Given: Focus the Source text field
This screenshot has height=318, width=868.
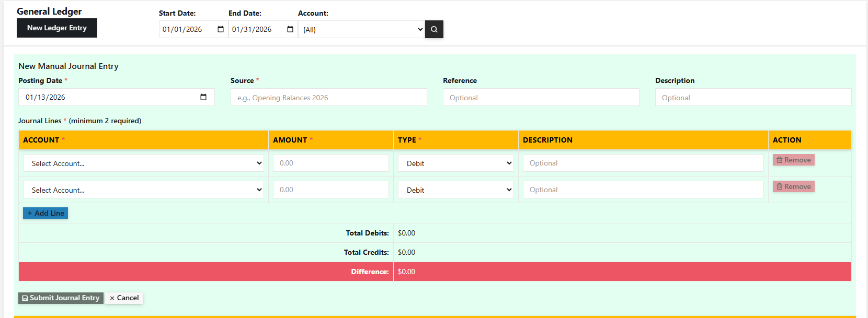Looking at the screenshot, I should [x=328, y=98].
